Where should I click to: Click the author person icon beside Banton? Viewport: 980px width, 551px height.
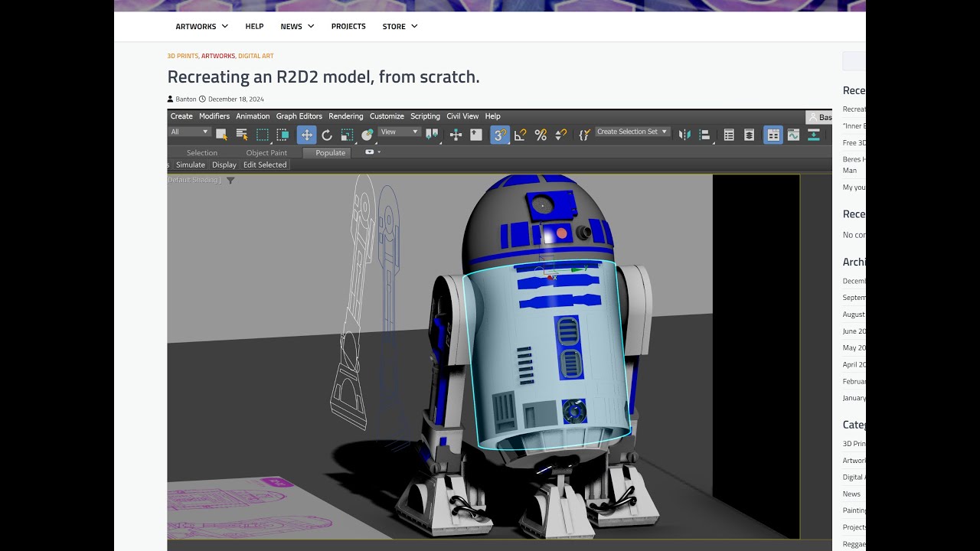[x=171, y=99]
